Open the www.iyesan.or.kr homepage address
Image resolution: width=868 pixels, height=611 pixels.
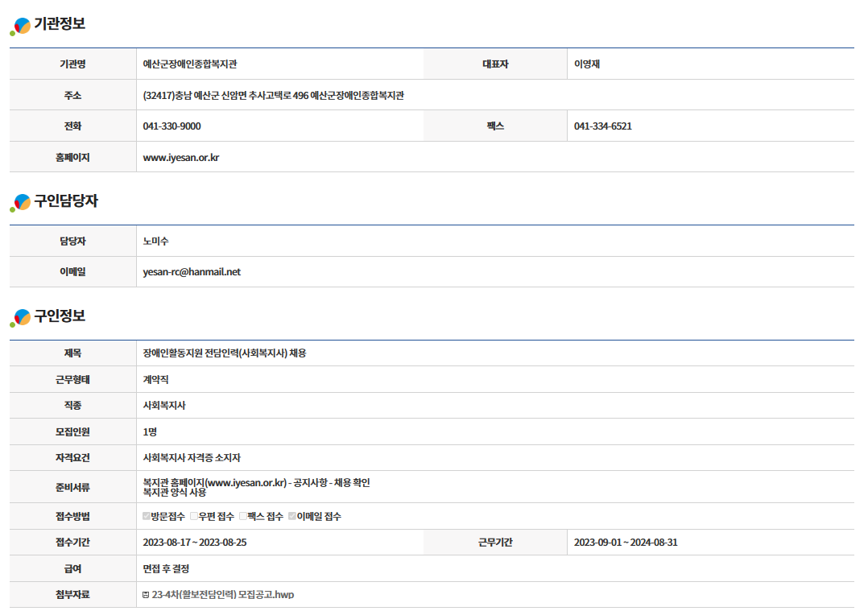[x=180, y=158]
